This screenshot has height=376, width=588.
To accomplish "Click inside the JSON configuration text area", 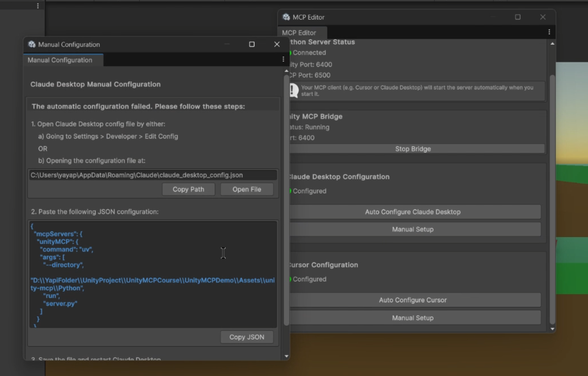I will click(x=152, y=273).
